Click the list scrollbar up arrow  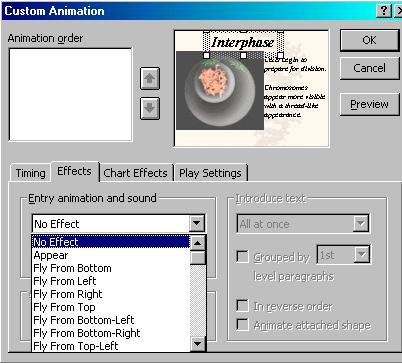pos(198,243)
